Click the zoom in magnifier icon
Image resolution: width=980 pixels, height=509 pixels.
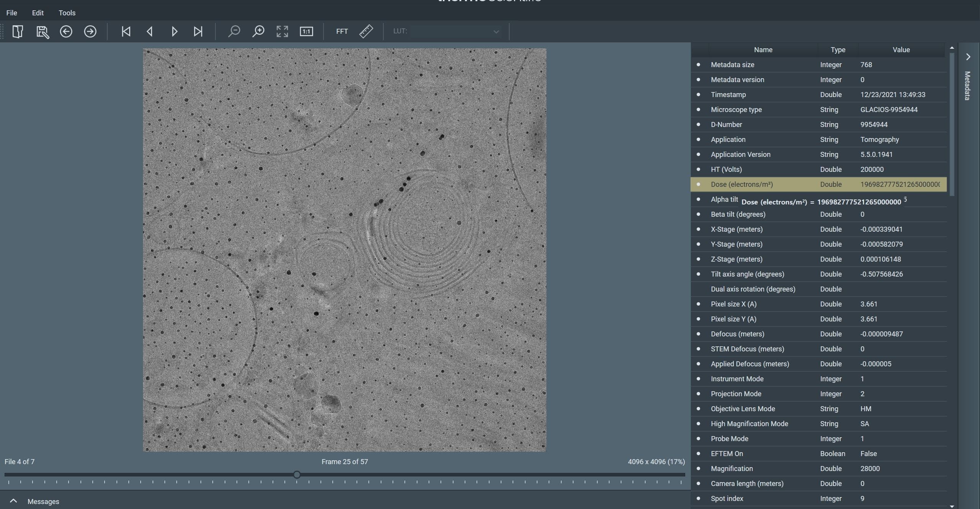tap(258, 31)
